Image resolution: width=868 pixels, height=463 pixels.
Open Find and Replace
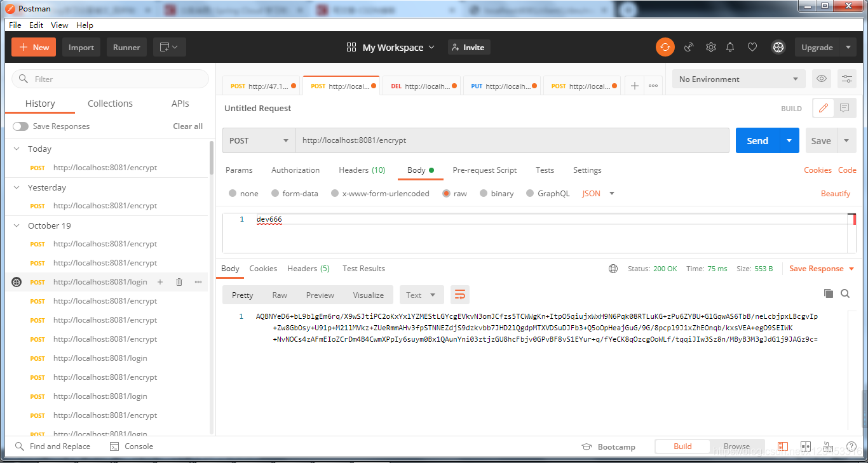[53, 446]
